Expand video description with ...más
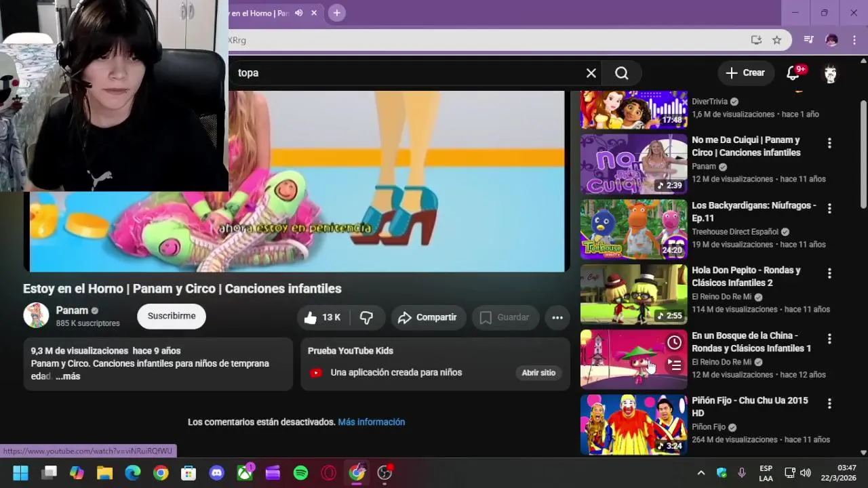 click(x=68, y=376)
